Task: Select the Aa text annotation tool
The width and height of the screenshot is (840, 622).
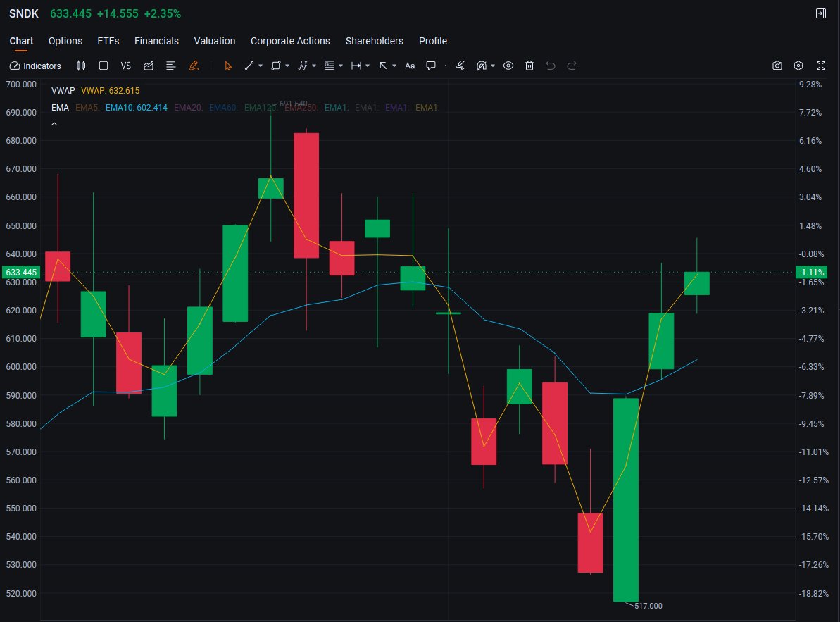Action: [x=410, y=66]
